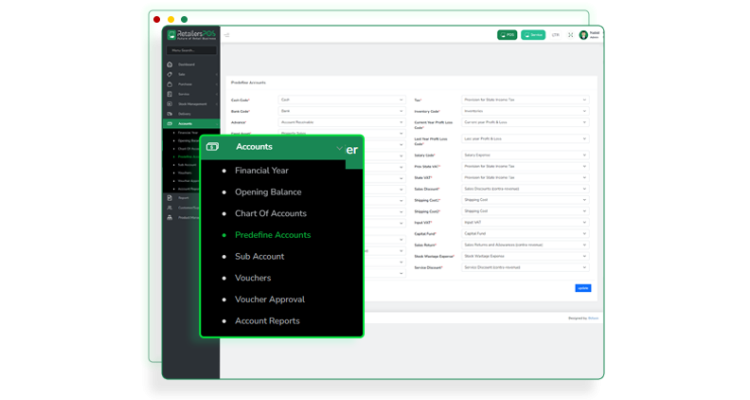Open the Tax dropdown
The width and height of the screenshot is (750, 400).
coord(525,100)
